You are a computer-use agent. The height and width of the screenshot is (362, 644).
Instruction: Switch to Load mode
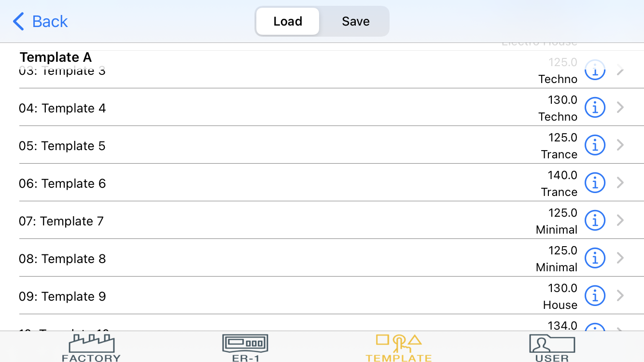tap(288, 21)
